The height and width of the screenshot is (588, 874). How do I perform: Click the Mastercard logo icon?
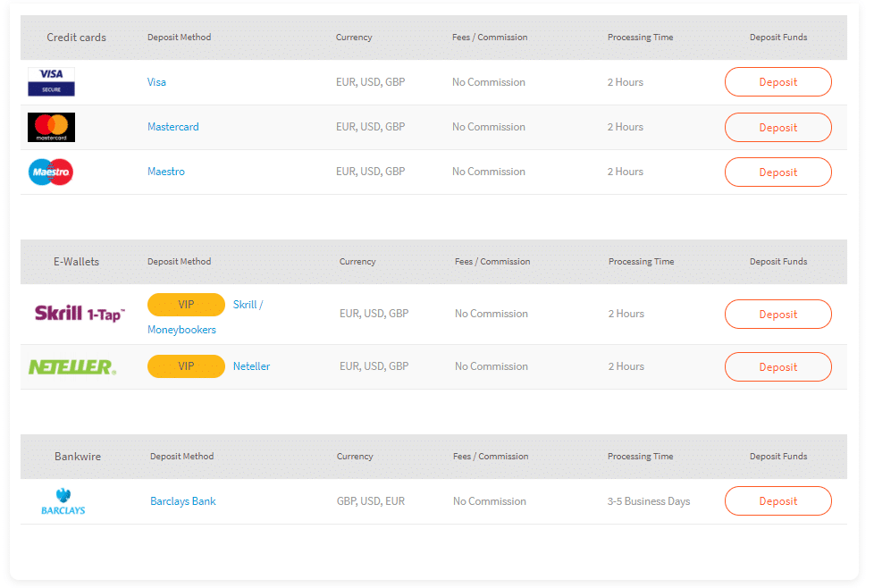(51, 127)
